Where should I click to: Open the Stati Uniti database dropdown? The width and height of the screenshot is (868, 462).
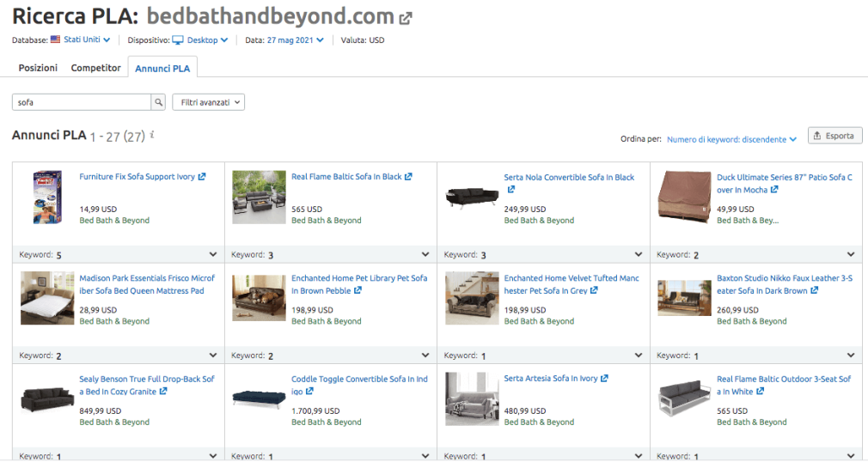click(81, 40)
